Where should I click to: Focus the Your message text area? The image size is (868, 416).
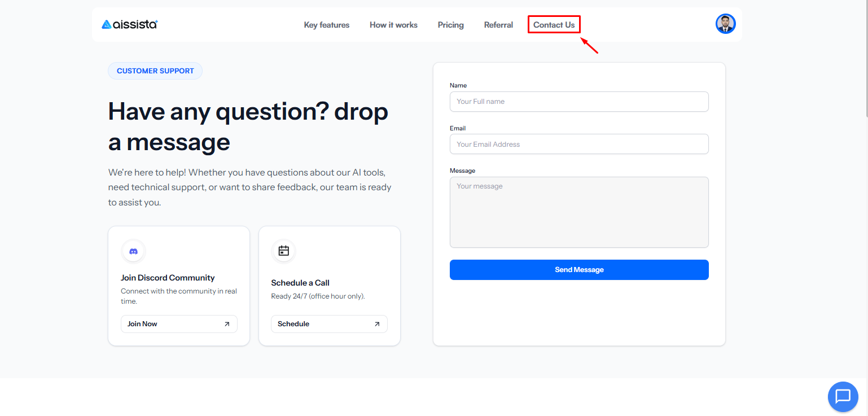(578, 212)
